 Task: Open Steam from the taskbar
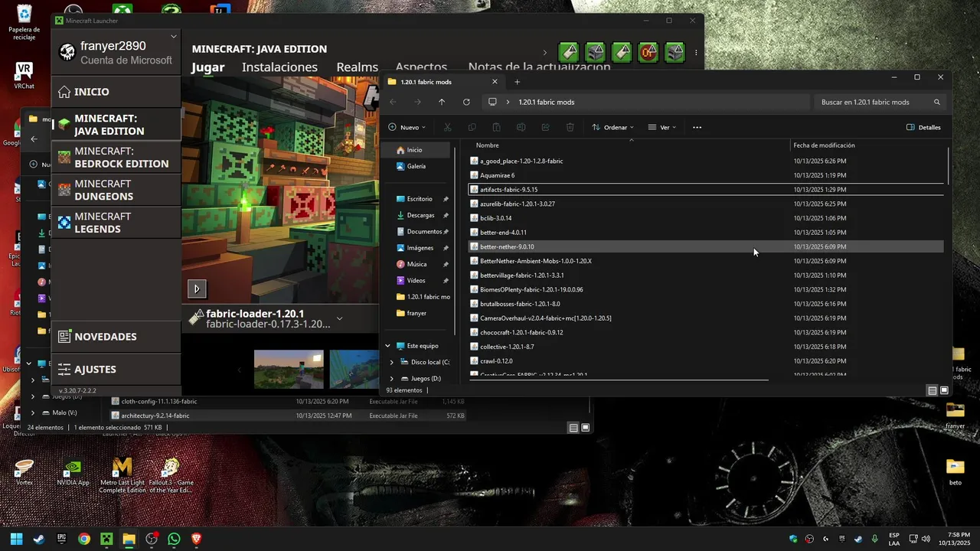(x=39, y=539)
